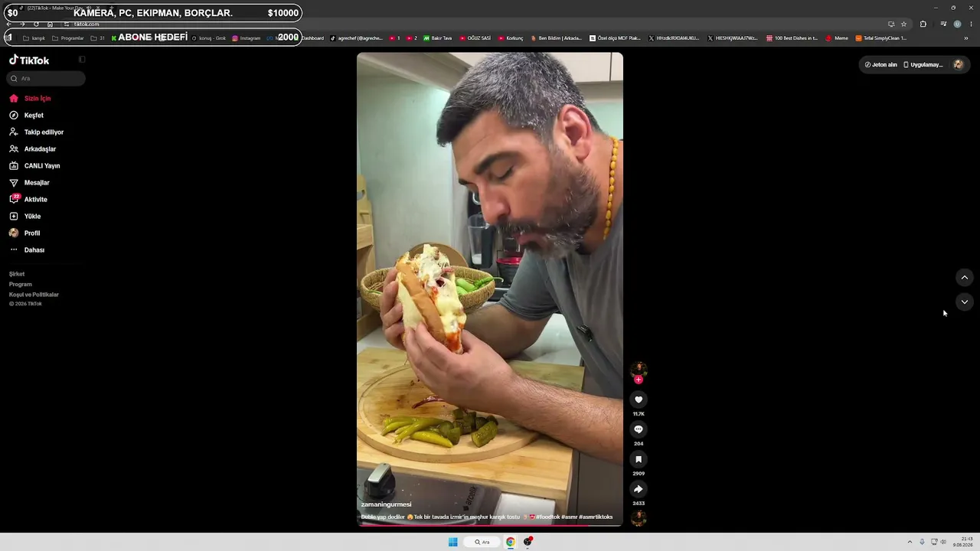Screen dimensions: 980x551
Task: Open the recording app beside Chrome in taskbar
Action: point(528,542)
